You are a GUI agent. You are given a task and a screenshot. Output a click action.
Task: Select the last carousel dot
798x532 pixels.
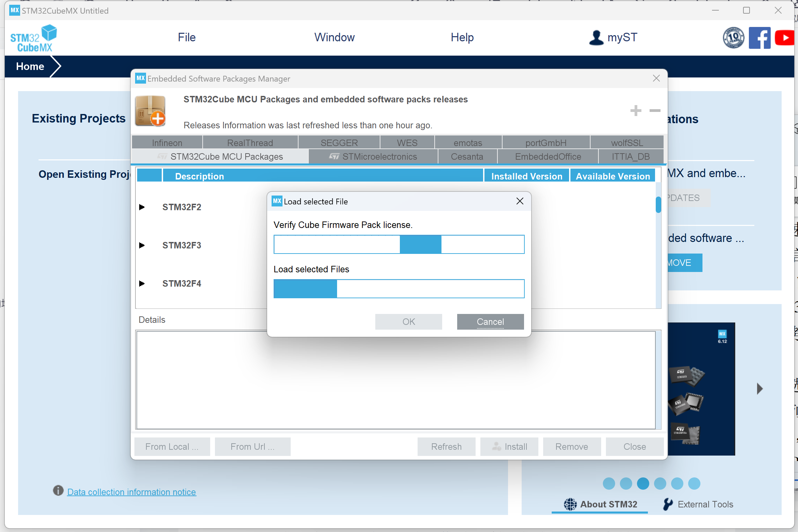pyautogui.click(x=694, y=484)
